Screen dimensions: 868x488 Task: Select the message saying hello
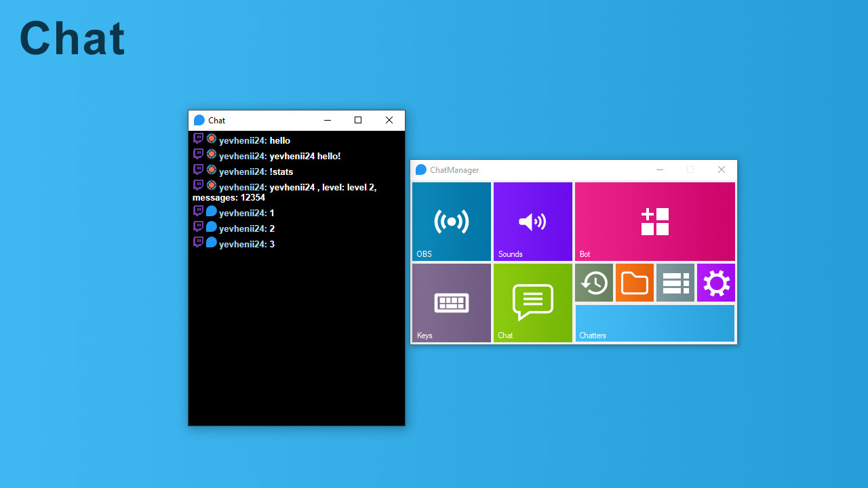point(256,140)
